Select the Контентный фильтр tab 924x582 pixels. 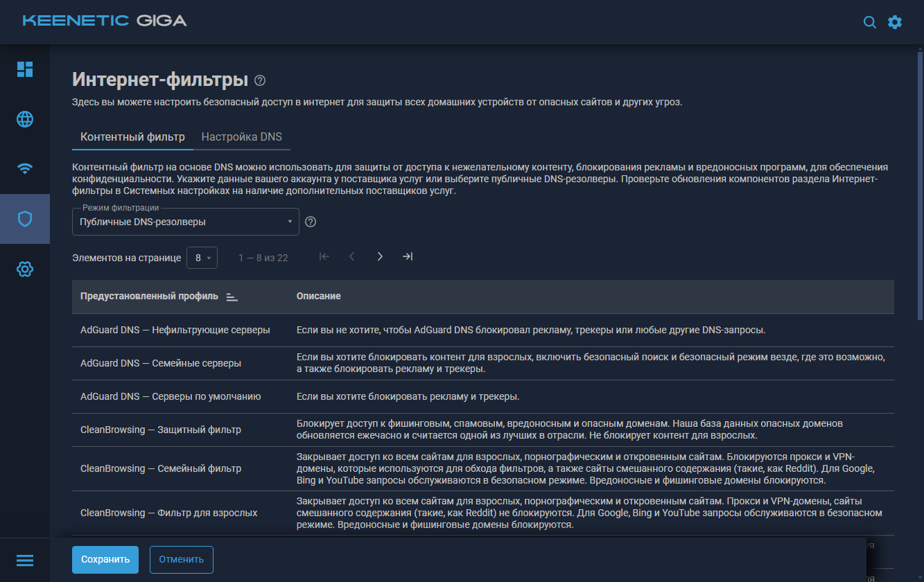pyautogui.click(x=132, y=136)
